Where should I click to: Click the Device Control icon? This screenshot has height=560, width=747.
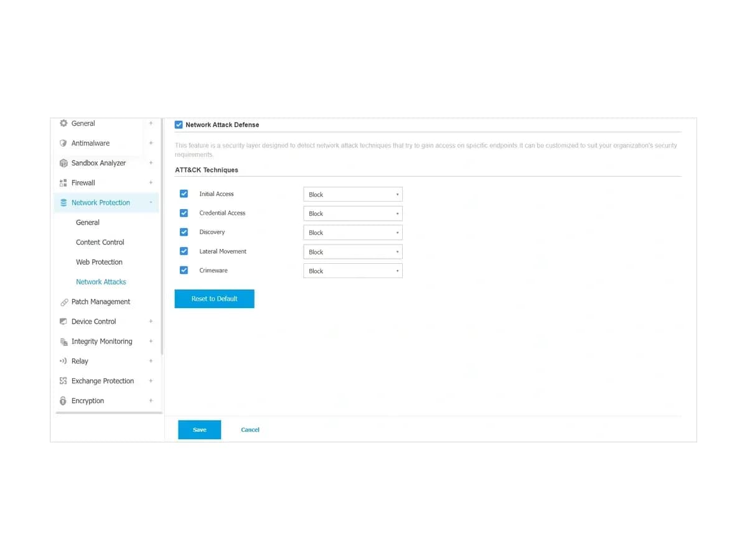click(63, 322)
